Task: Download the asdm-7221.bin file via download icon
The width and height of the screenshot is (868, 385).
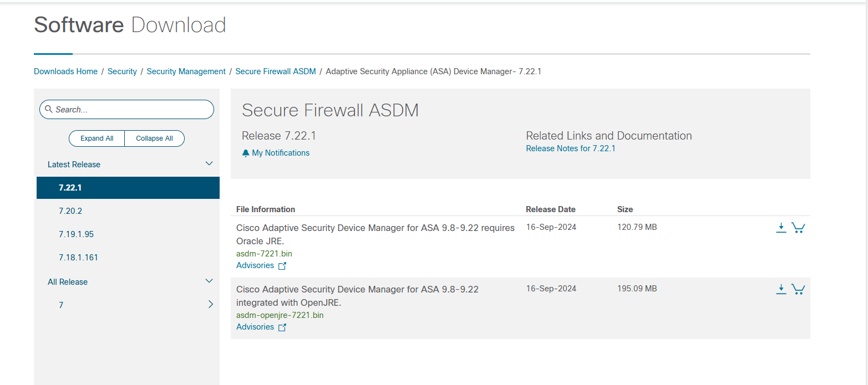Action: click(x=781, y=228)
